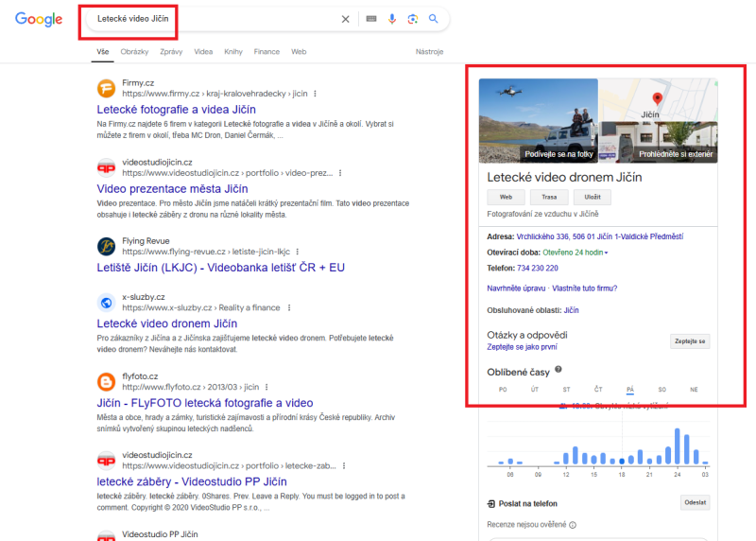Open the Prohlédněte si exteriér thumbnail
756x541 pixels.
click(658, 143)
